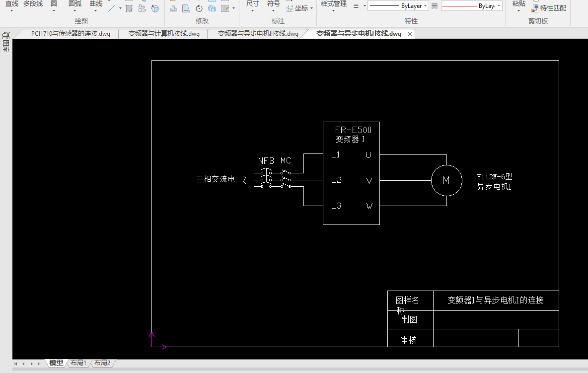Click the 3D copy objects icon

pos(212,8)
